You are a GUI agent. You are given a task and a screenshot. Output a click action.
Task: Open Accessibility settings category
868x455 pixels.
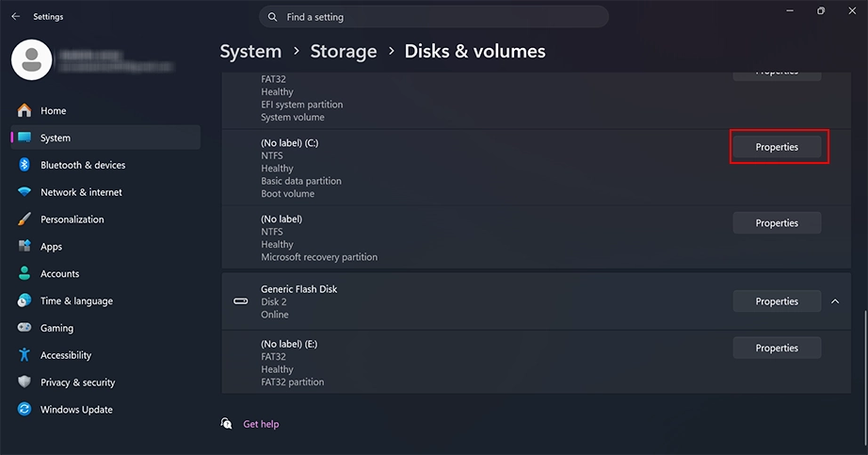(x=105, y=355)
